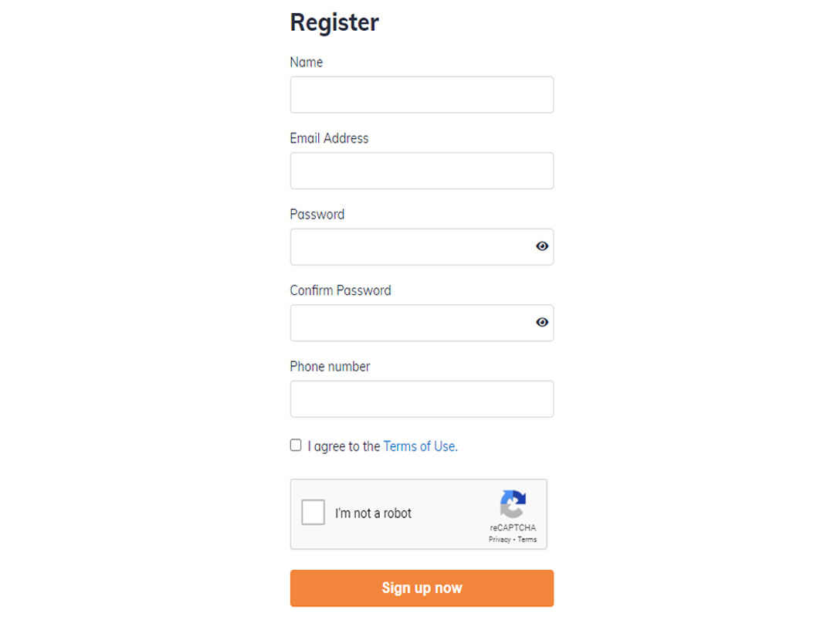
Task: Open the small reCAPTCHA Terms link
Action: click(527, 540)
